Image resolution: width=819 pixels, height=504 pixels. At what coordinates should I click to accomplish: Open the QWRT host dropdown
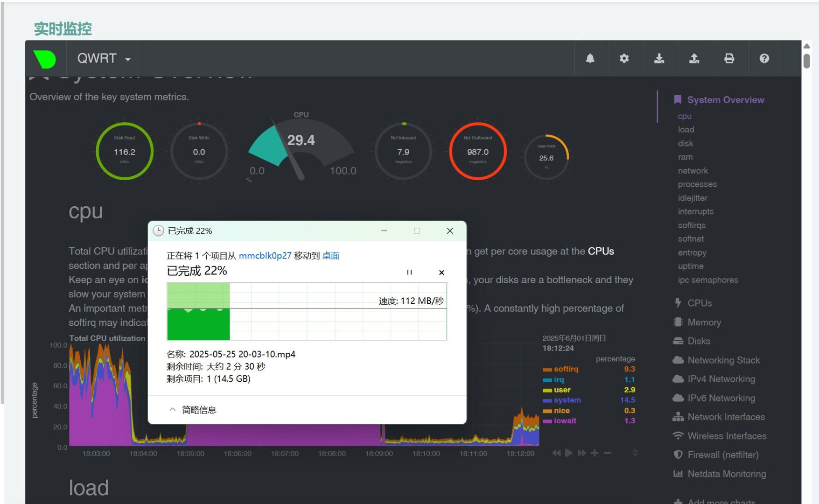104,59
